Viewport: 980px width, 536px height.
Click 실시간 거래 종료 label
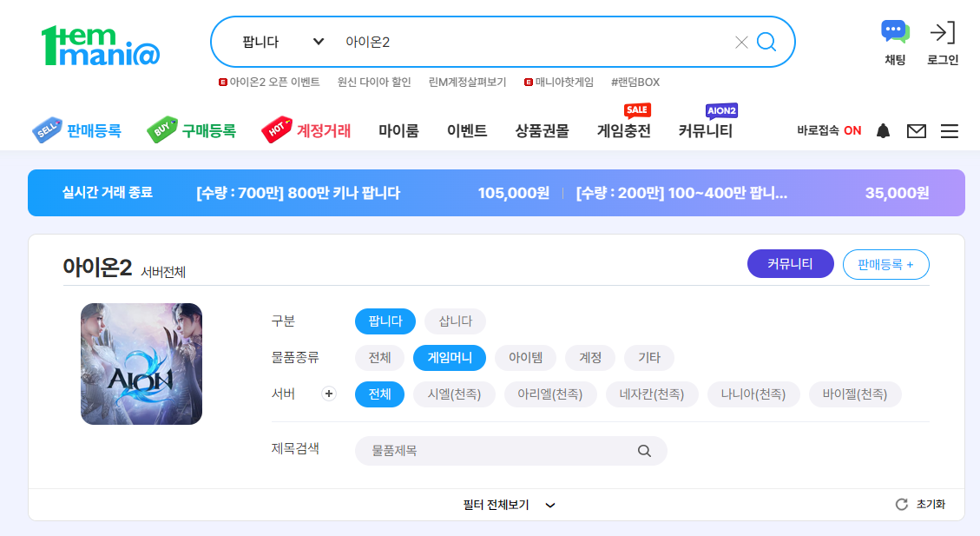coord(107,192)
